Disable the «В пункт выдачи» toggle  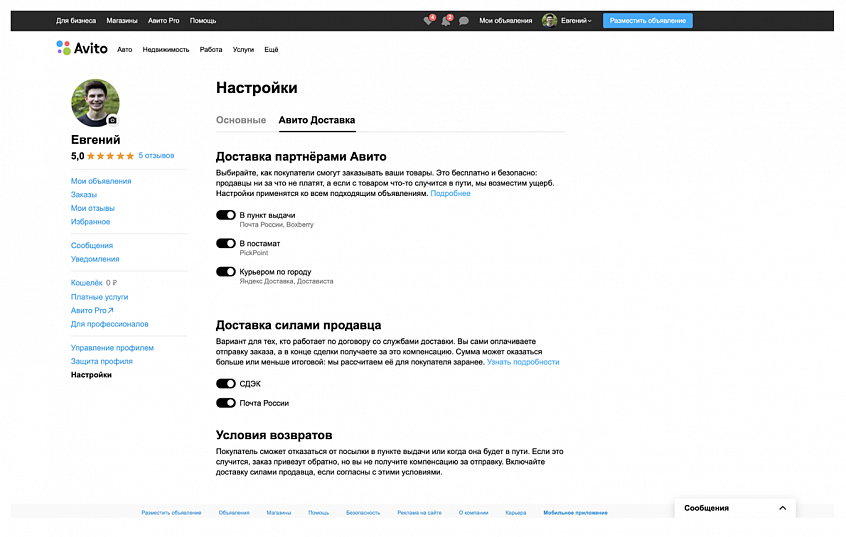pos(226,215)
